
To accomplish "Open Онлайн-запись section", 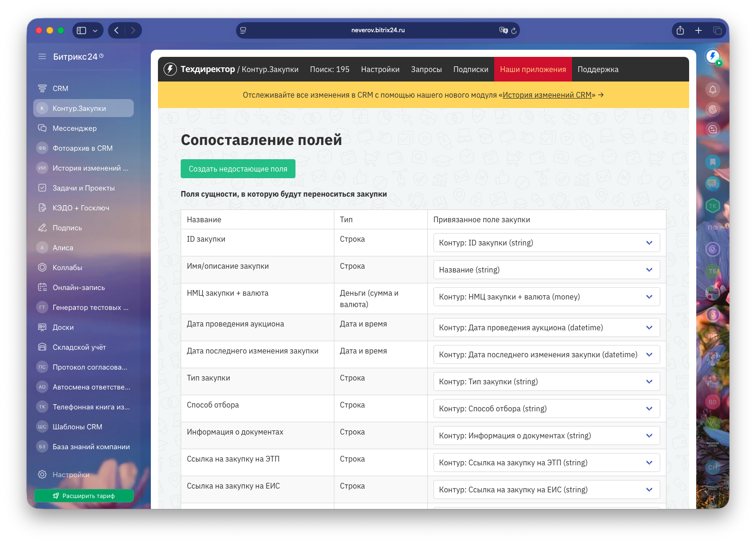I will coord(83,288).
